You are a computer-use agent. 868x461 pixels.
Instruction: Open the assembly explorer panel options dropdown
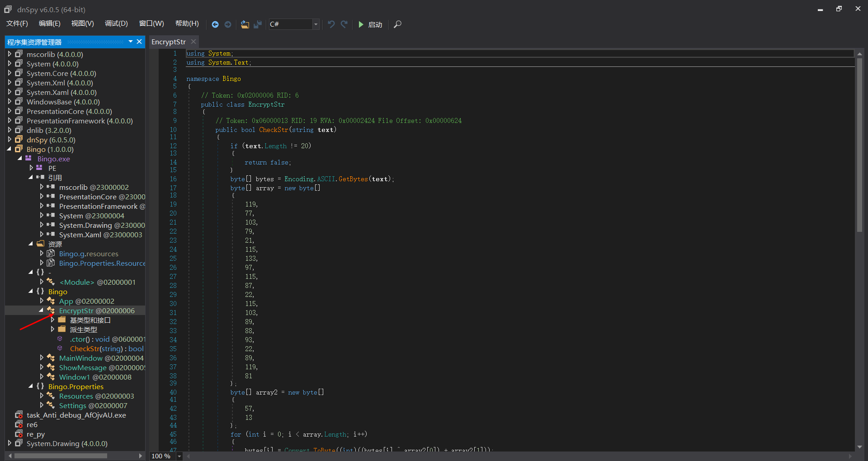[131, 42]
